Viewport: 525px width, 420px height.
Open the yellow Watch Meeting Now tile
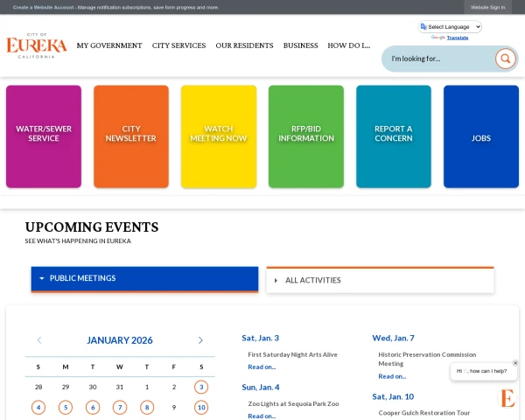tap(219, 136)
